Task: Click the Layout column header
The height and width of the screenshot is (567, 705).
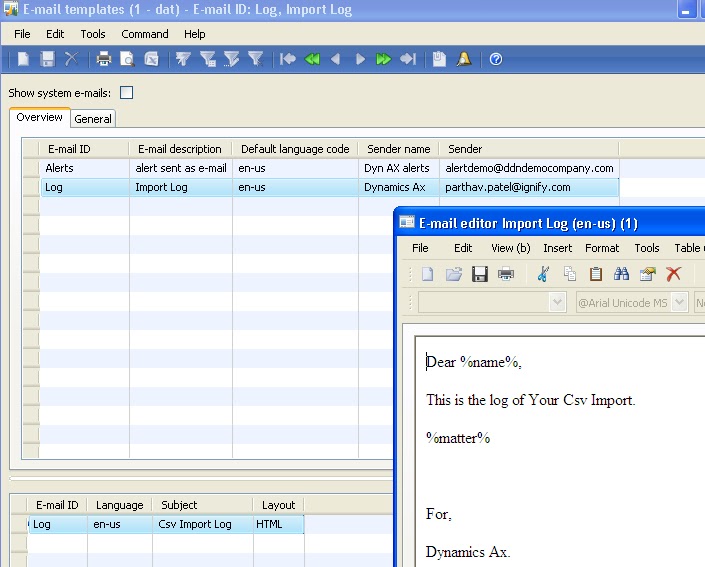Action: coord(278,505)
